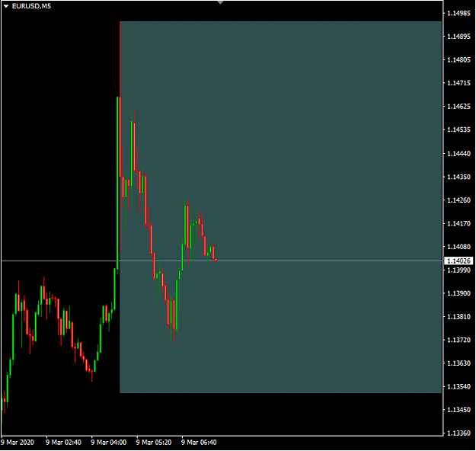This screenshot has width=476, height=451.
Task: Click the 1.14440 price scale value
Action: coord(458,154)
